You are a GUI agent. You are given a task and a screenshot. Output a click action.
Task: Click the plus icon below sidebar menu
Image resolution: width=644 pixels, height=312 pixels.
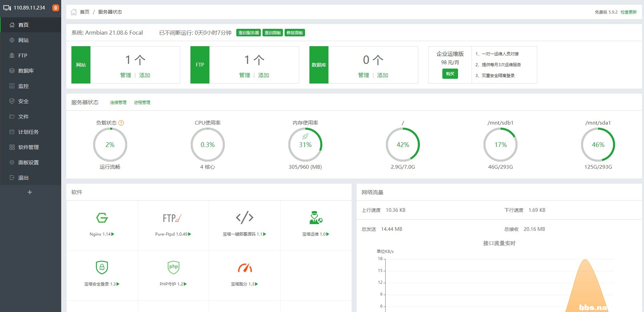tap(30, 192)
